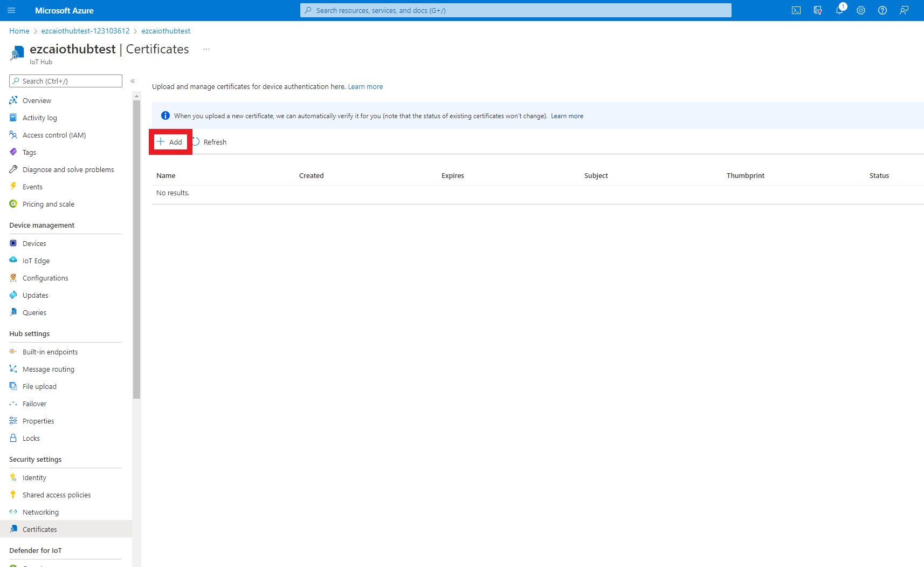Image resolution: width=924 pixels, height=567 pixels.
Task: Sort by Created column header
Action: 312,175
